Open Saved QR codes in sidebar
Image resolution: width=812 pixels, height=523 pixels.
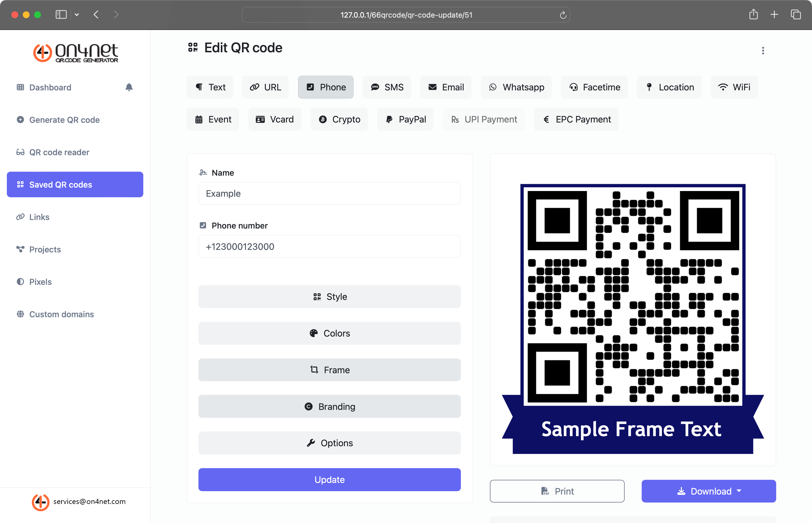tap(75, 184)
